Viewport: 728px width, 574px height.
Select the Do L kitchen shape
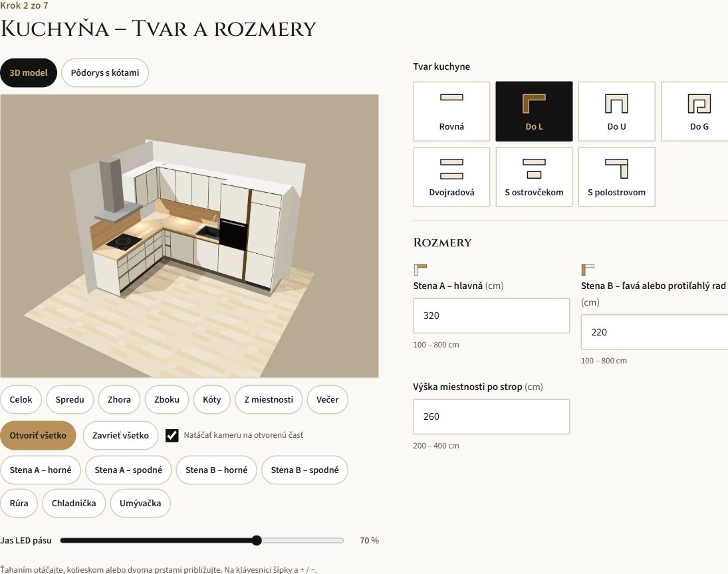(534, 112)
